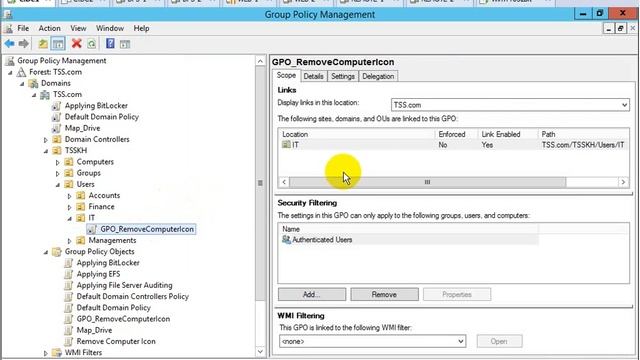Click the IT OU icon in Links list
Viewport: 640px width, 360px height.
coord(286,144)
